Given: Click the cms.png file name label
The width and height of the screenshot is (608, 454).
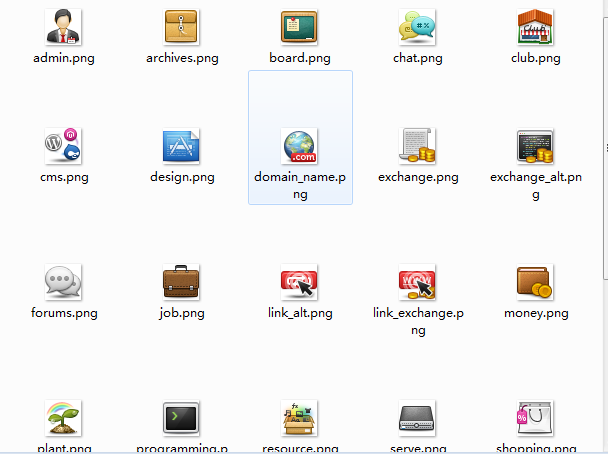Looking at the screenshot, I should [64, 177].
